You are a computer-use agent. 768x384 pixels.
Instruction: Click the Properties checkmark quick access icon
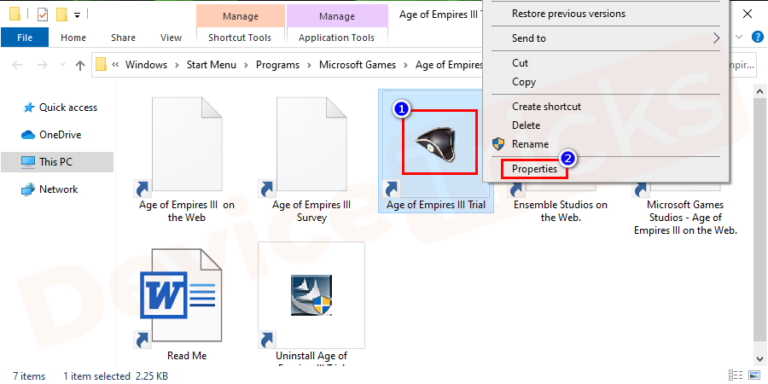[43, 15]
